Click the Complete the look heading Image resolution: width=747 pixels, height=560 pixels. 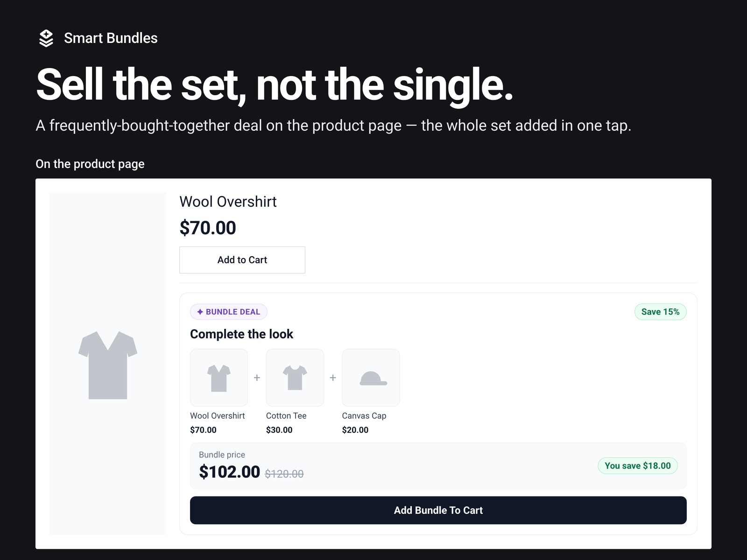pyautogui.click(x=242, y=334)
